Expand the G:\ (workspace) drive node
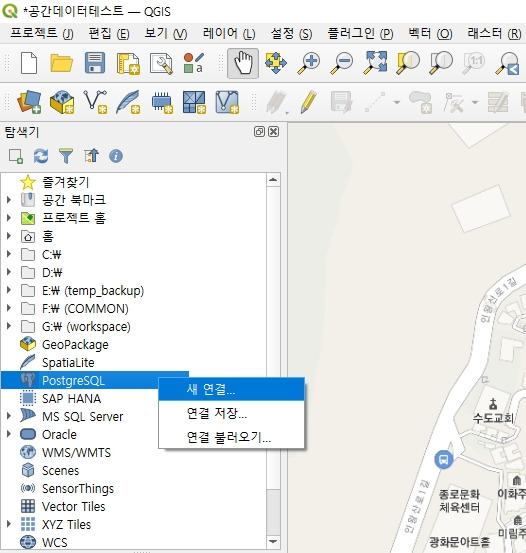The width and height of the screenshot is (526, 553). click(x=9, y=326)
